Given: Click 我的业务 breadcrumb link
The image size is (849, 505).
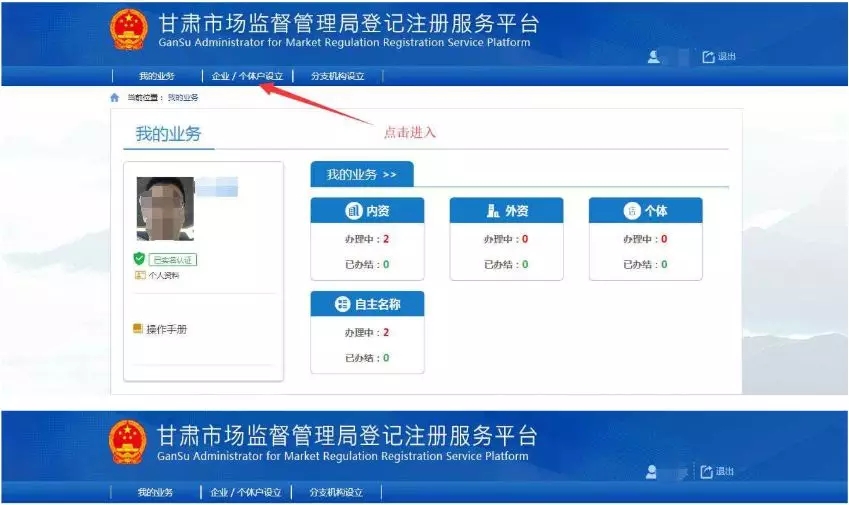Looking at the screenshot, I should pyautogui.click(x=183, y=97).
